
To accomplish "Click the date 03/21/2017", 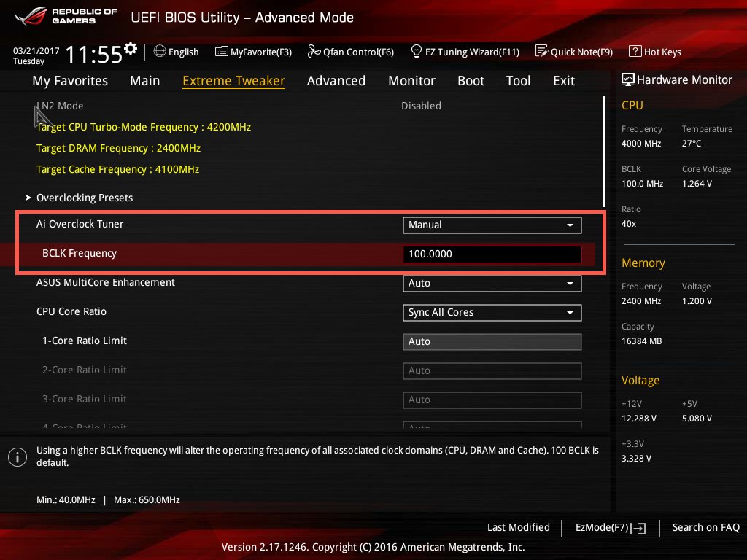I will [36, 50].
